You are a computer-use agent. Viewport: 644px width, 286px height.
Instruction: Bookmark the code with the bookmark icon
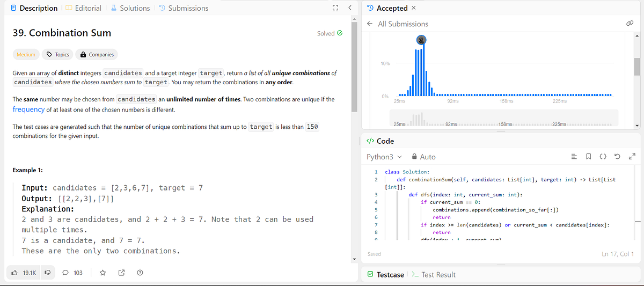588,157
